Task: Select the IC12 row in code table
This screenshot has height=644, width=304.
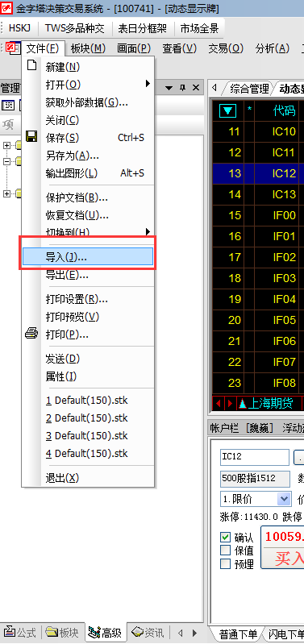Action: (258, 173)
